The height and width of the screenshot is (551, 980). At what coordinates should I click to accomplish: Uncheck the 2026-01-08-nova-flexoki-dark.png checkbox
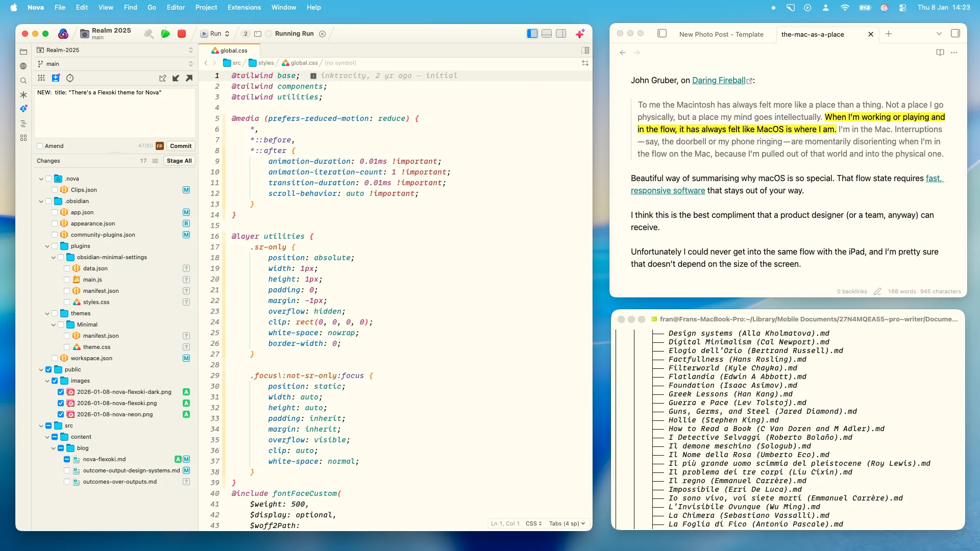click(x=61, y=392)
